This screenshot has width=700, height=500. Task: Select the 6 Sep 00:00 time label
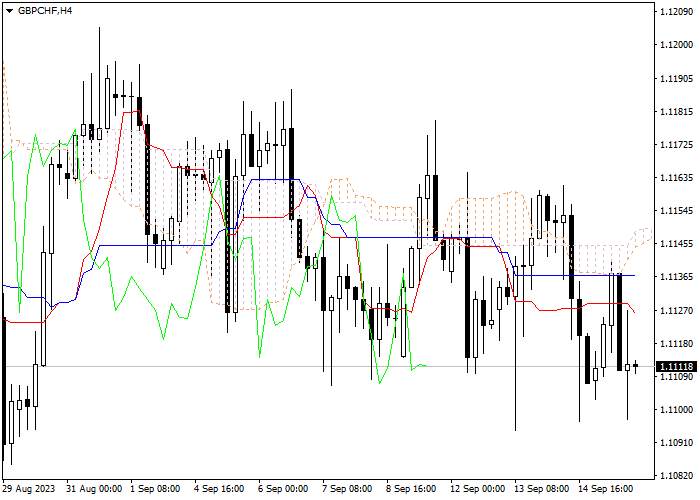(x=283, y=489)
